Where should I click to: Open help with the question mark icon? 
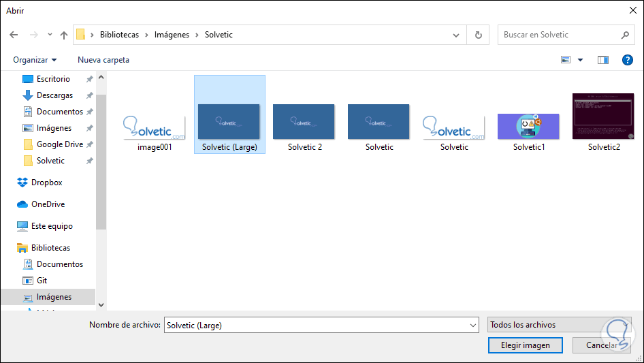627,60
